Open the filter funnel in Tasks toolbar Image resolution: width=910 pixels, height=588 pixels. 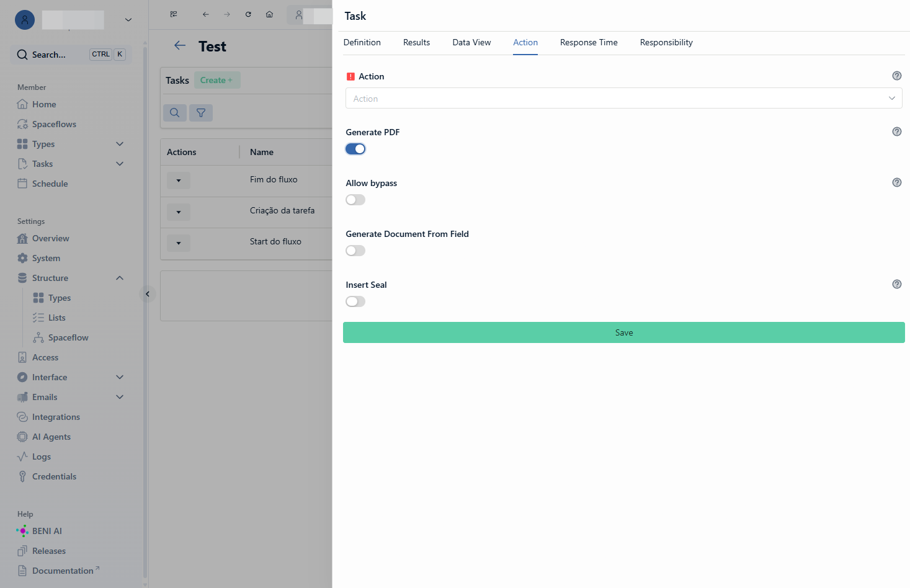201,113
